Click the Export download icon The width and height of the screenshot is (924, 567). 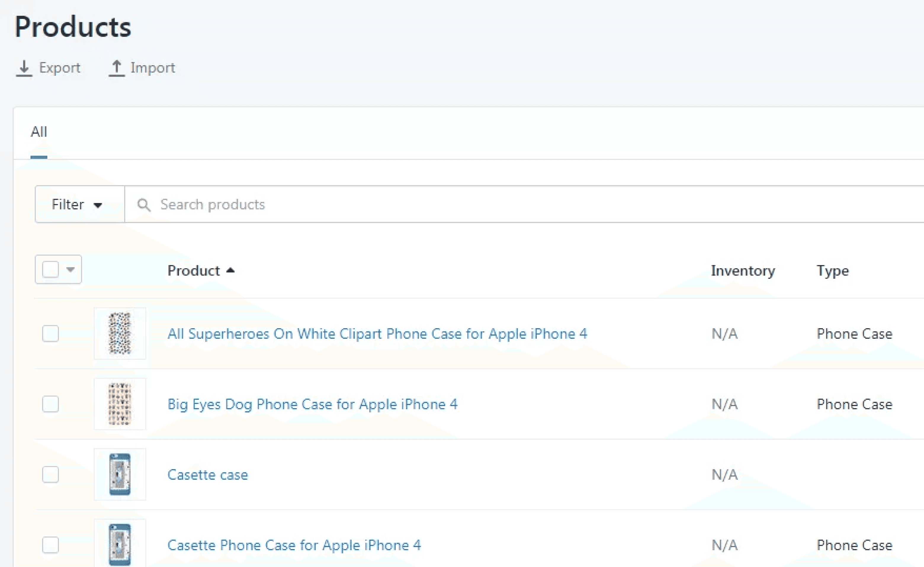[24, 68]
